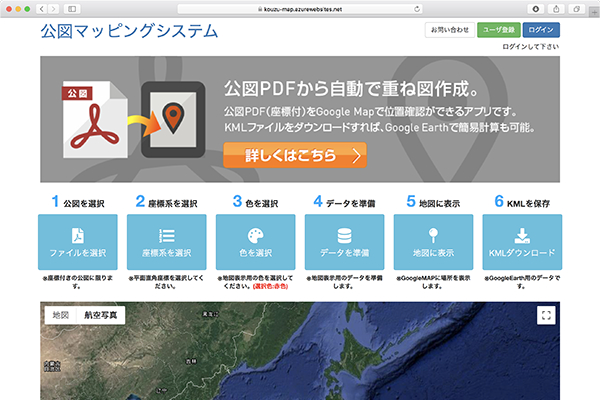Toggle the Safari sidebar
Viewport: 600px width, 400px height.
tap(73, 8)
